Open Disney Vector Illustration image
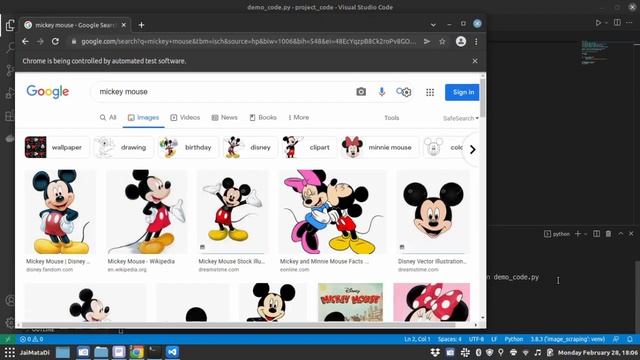 [433, 212]
